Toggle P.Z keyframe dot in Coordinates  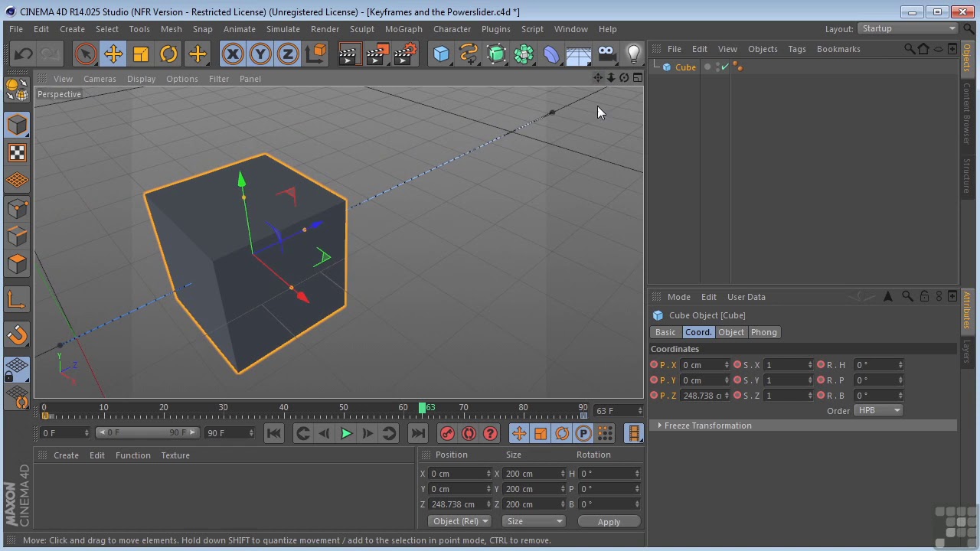[x=654, y=396]
